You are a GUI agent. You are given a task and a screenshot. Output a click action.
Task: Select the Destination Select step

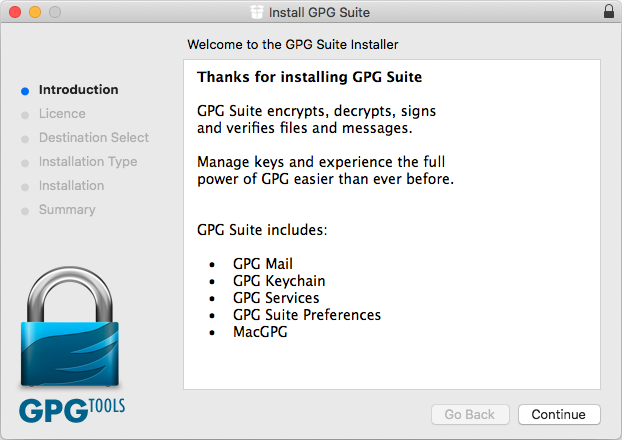(x=94, y=137)
